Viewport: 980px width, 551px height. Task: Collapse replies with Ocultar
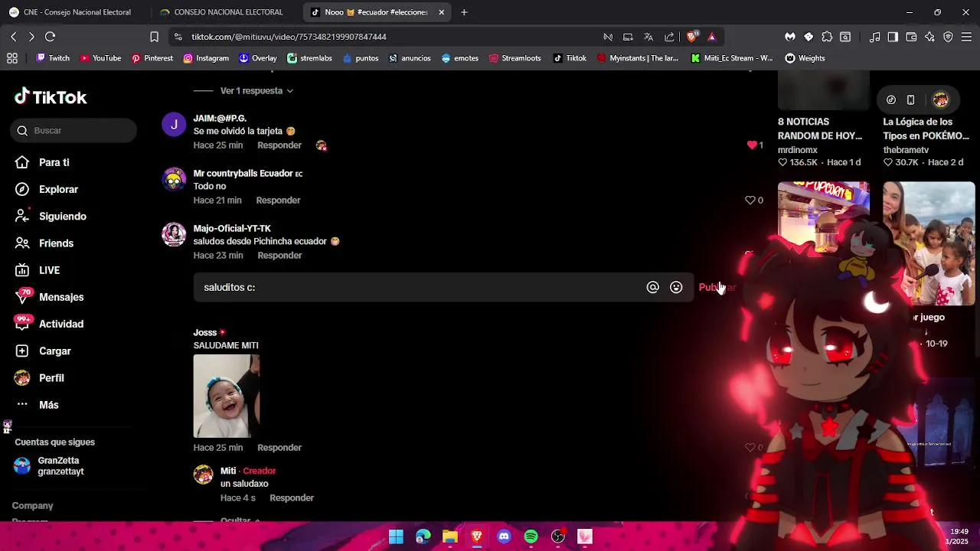[240, 520]
